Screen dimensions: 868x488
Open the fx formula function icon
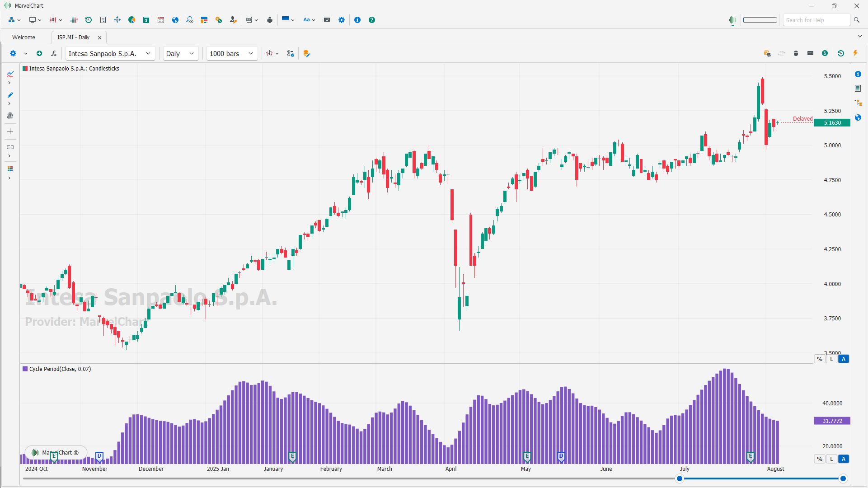(54, 53)
